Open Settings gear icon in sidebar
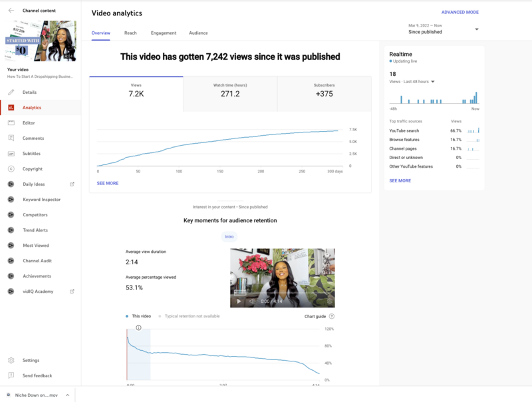The height and width of the screenshot is (404, 532). click(11, 360)
